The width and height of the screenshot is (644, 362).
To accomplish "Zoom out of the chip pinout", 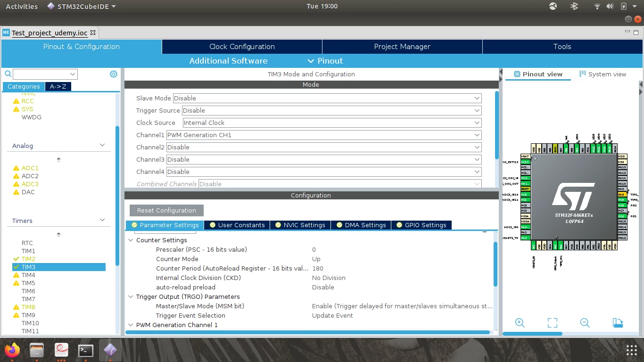I will pyautogui.click(x=585, y=323).
